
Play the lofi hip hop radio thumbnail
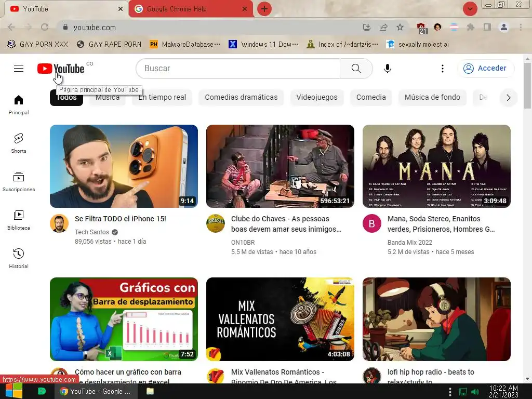coord(436,320)
